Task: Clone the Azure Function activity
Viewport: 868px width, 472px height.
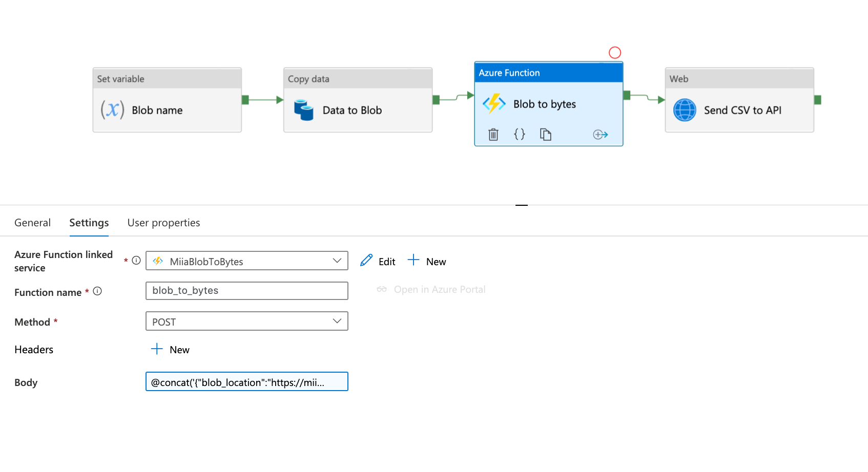Action: coord(546,135)
